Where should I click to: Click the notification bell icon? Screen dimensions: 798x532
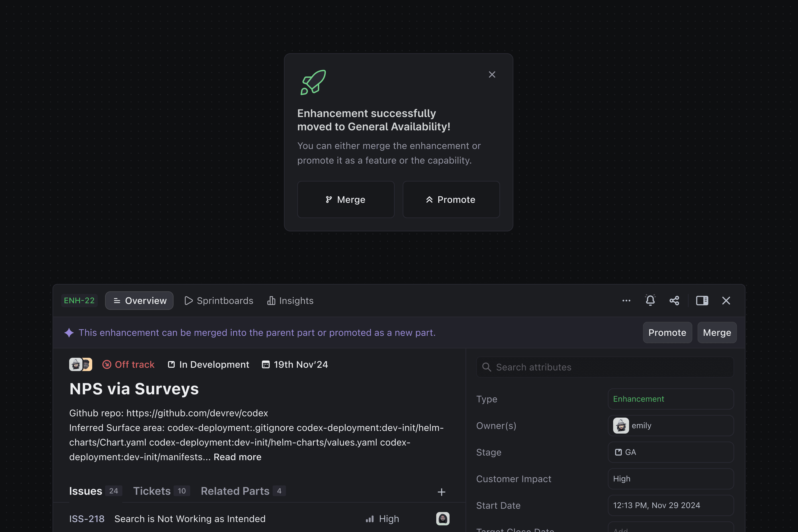pos(650,301)
